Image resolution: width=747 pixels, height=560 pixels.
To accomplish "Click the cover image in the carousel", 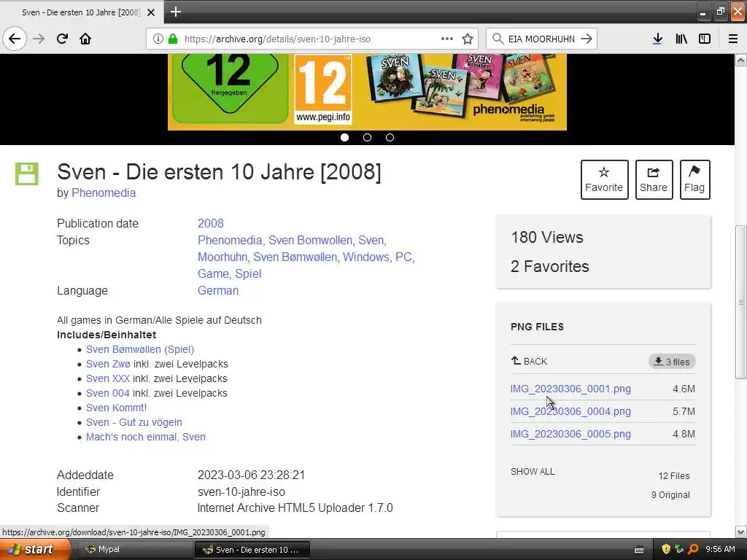I will [367, 91].
